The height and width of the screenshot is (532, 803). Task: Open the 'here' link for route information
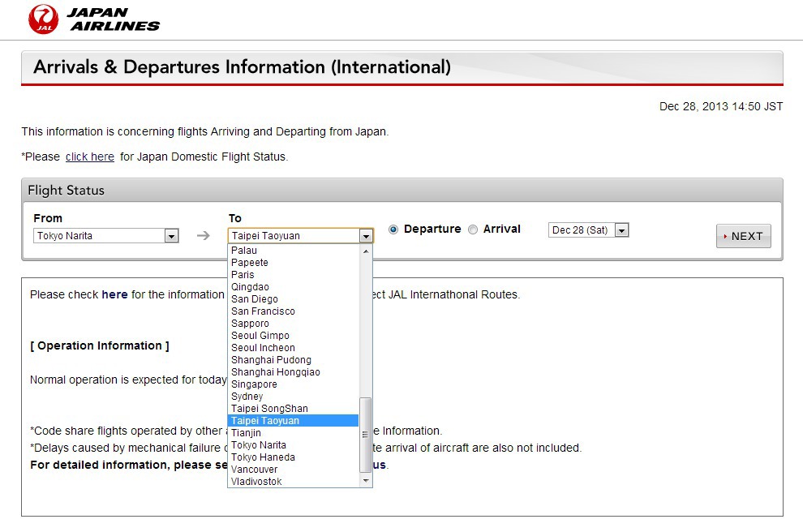114,294
